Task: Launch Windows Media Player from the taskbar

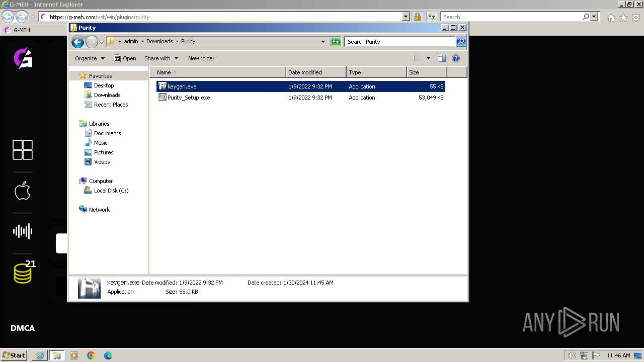Action: (74, 355)
